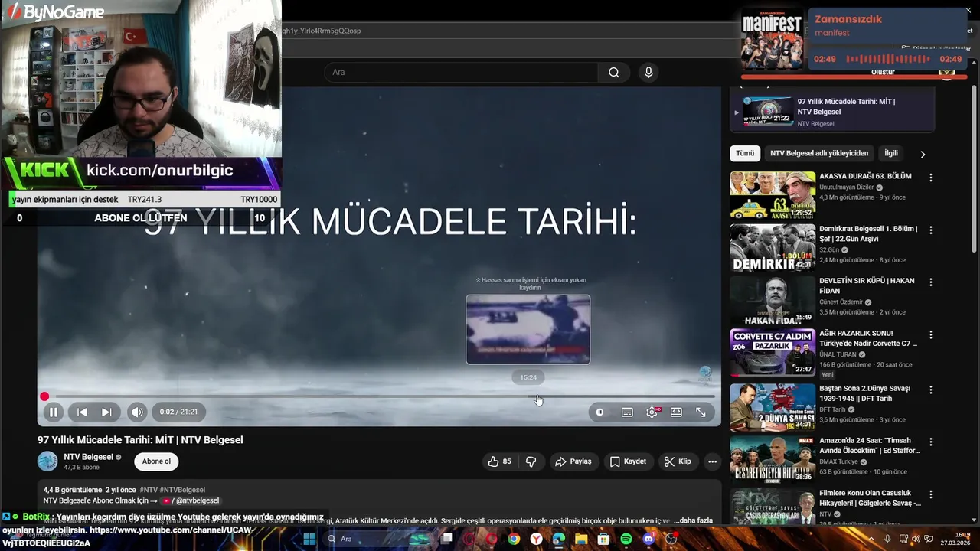
Task: Open Microsoft Store from taskbar
Action: coord(603,539)
